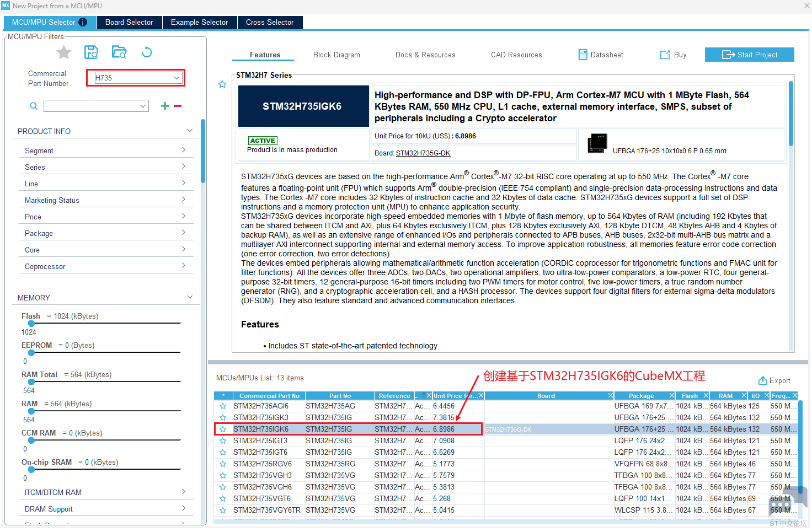The width and height of the screenshot is (812, 532).
Task: Expand the Coprocessor filter
Action: tap(184, 266)
